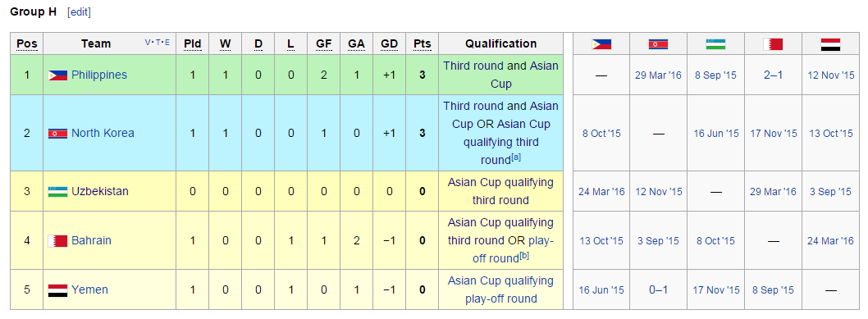Click the Bahrain flag in the results matrix header
This screenshot has width=868, height=319.
tap(774, 44)
